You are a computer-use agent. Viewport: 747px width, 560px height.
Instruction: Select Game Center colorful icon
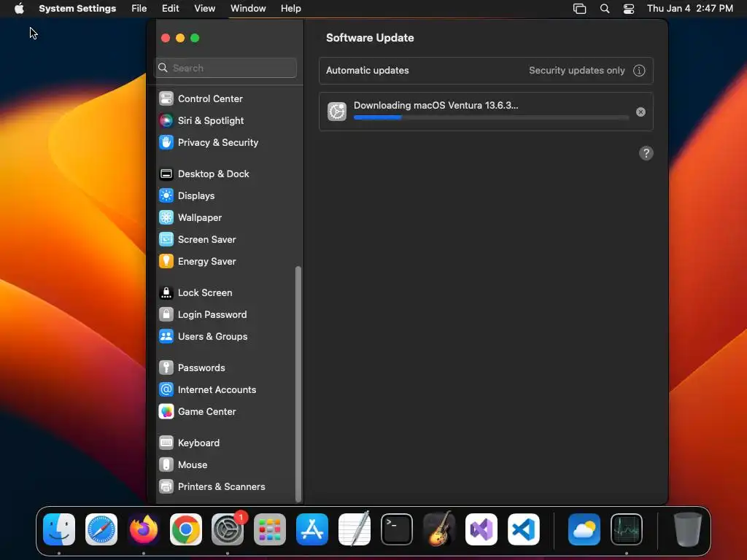166,411
